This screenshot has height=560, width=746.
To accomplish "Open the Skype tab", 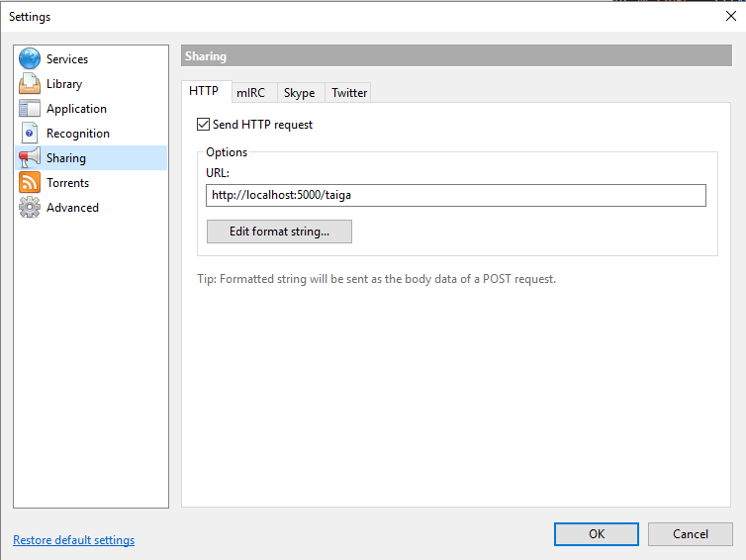I will 299,93.
